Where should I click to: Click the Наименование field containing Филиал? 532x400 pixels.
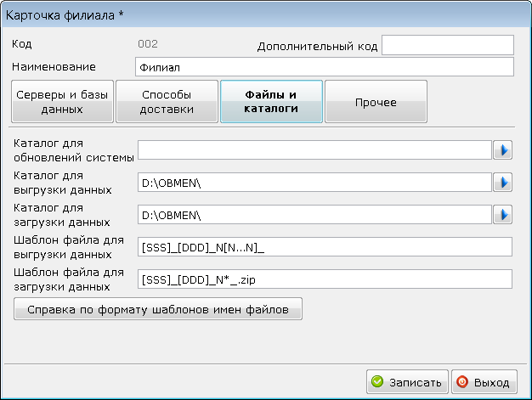[325, 67]
